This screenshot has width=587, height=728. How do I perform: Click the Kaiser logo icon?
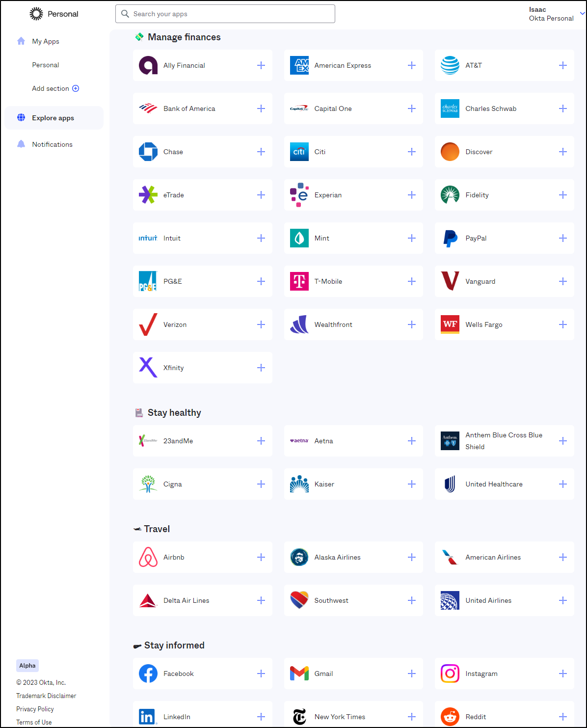299,484
